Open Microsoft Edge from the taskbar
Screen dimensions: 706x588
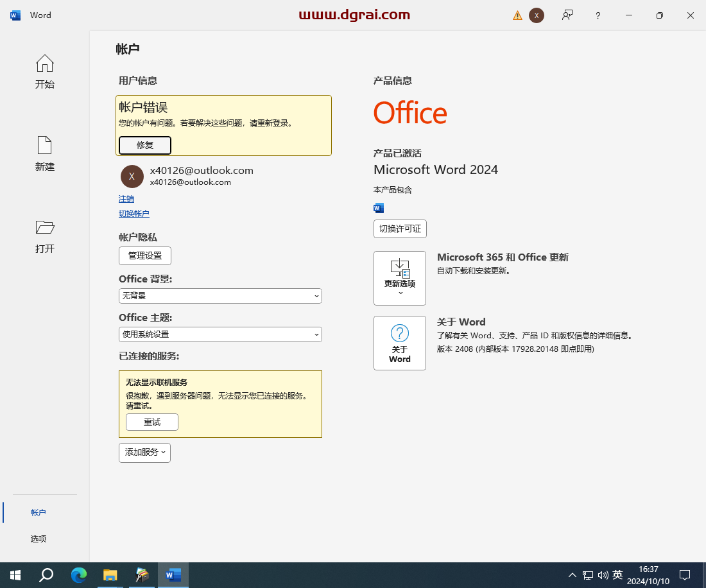pyautogui.click(x=78, y=575)
